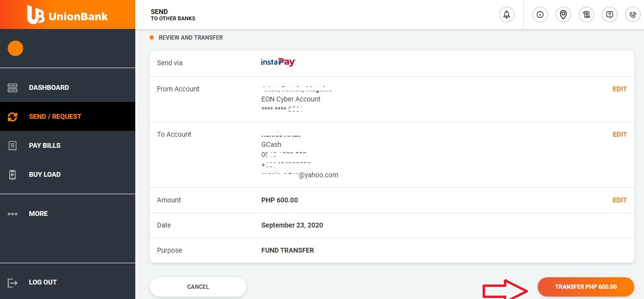Click Log Out in the sidebar

pos(43,282)
